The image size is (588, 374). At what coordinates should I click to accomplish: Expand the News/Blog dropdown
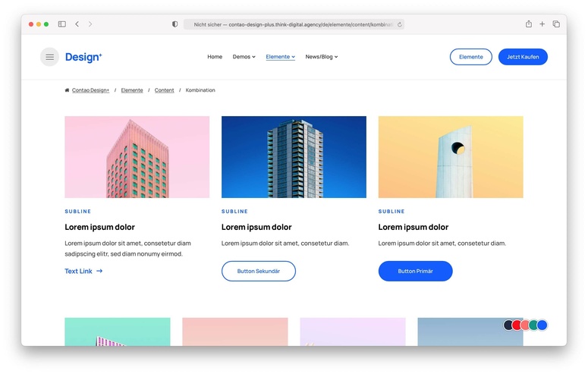[x=321, y=57]
